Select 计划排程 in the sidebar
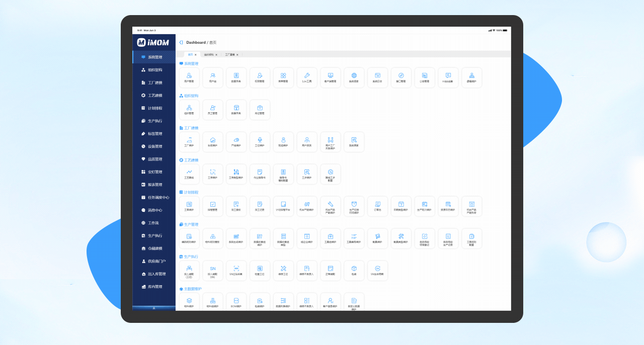Screen dimensions: 644x345 (x=154, y=108)
